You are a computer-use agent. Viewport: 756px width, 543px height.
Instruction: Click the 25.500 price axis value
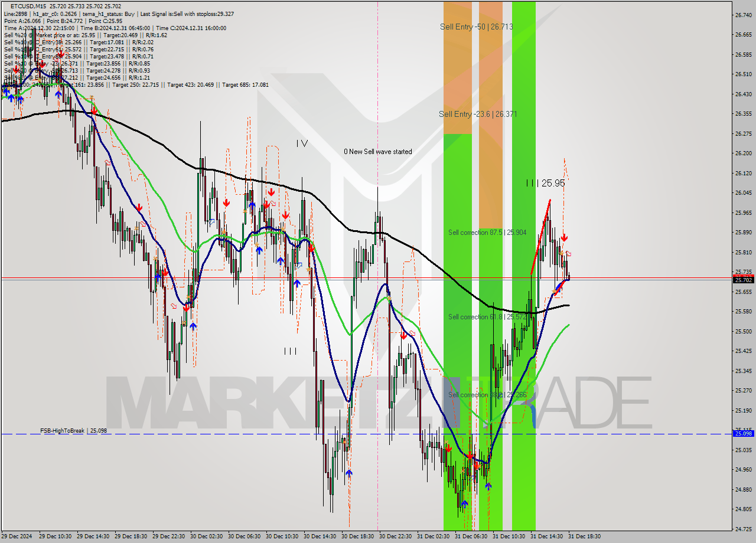pos(743,331)
